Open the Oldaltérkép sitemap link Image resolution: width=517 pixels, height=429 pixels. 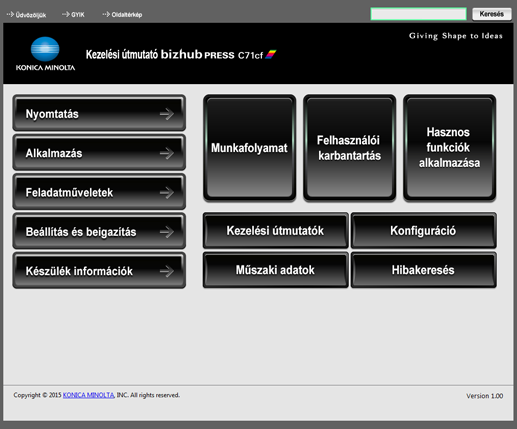coord(122,15)
